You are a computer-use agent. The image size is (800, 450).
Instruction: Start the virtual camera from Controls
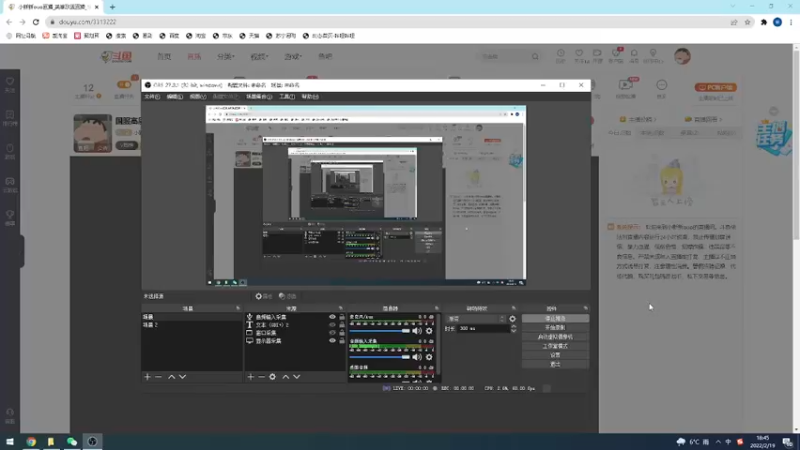click(555, 337)
